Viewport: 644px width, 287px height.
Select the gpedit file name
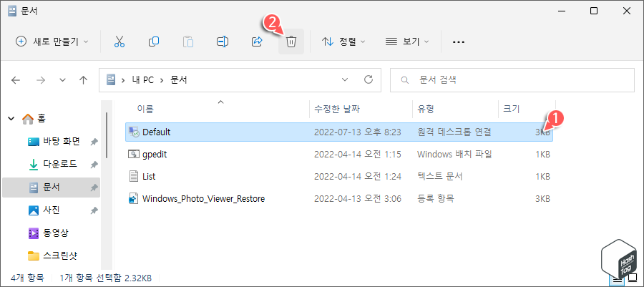coord(155,155)
